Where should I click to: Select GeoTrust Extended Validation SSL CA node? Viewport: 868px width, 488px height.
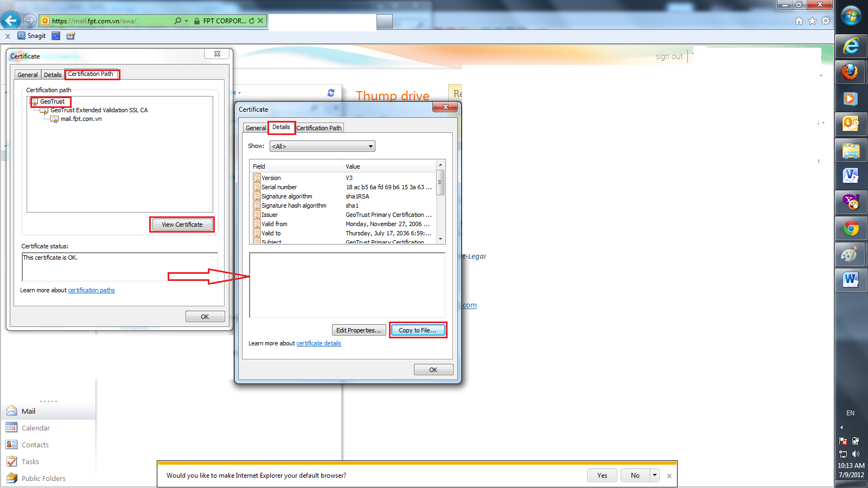(x=99, y=110)
